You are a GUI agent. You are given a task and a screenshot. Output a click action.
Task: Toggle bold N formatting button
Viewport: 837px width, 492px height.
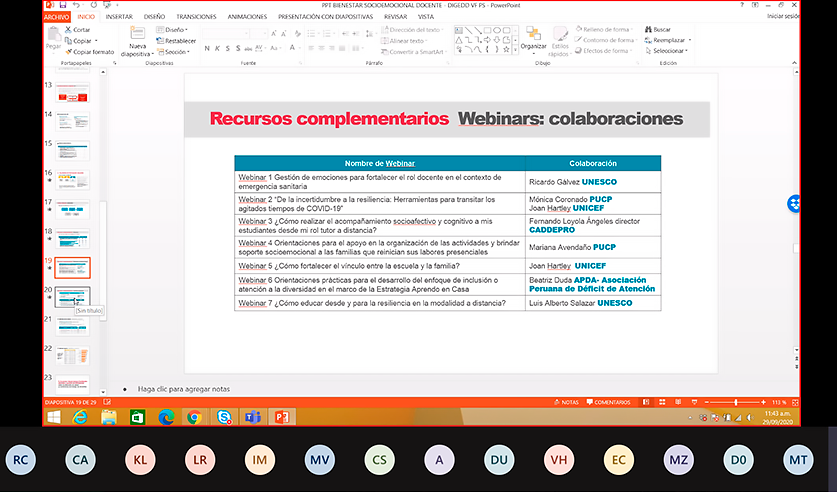pyautogui.click(x=207, y=49)
